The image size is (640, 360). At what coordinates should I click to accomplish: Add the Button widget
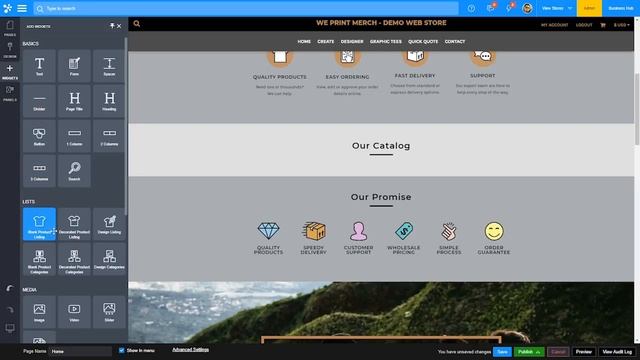point(39,136)
